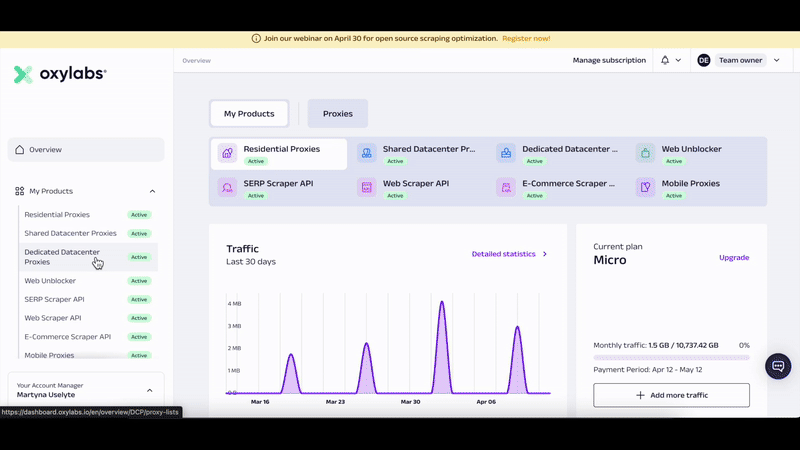800x450 pixels.
Task: Click the Web Unblocker product icon
Action: (645, 154)
